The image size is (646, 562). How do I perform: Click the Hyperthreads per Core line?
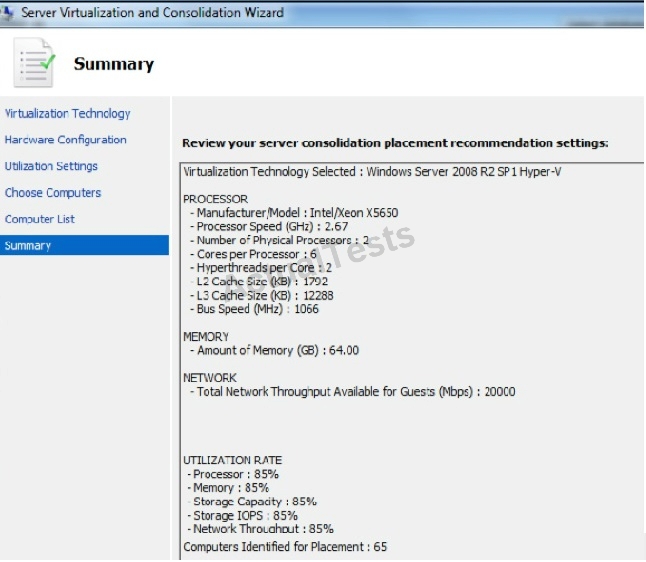(260, 268)
